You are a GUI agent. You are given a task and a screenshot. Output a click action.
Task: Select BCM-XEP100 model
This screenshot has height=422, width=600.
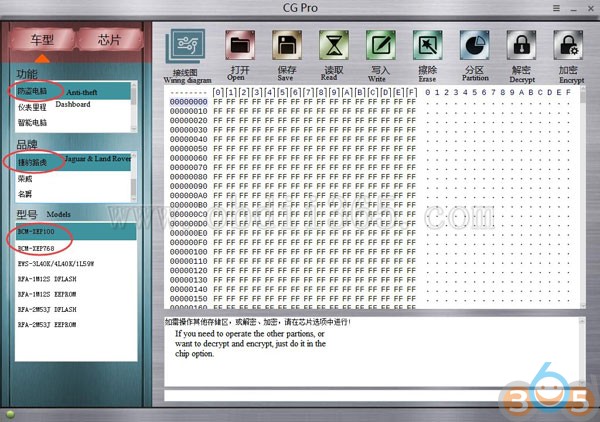pyautogui.click(x=76, y=232)
